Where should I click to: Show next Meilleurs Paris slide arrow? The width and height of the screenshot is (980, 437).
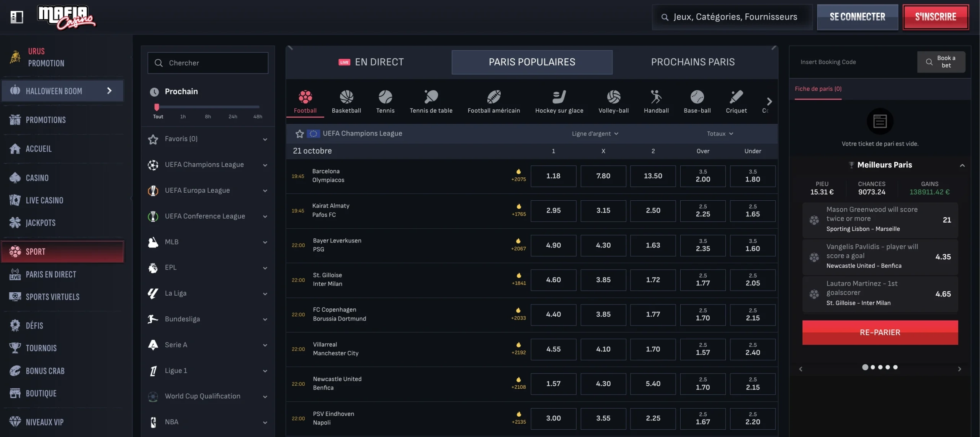click(x=959, y=369)
